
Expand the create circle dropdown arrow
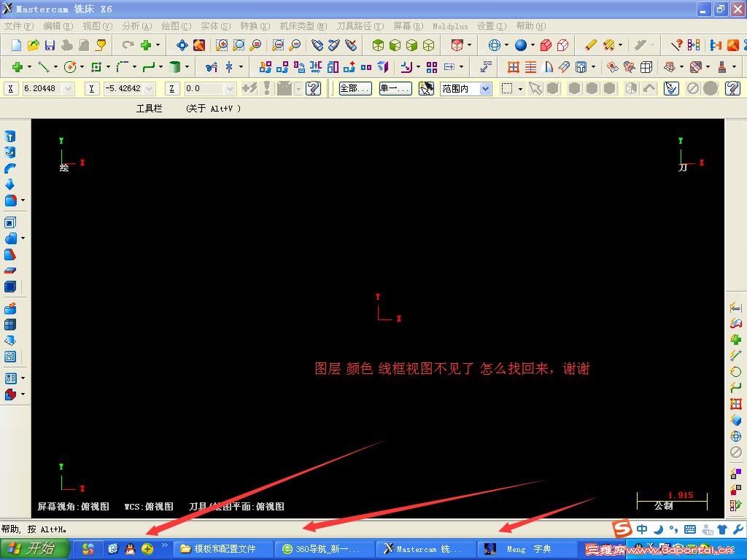82,67
